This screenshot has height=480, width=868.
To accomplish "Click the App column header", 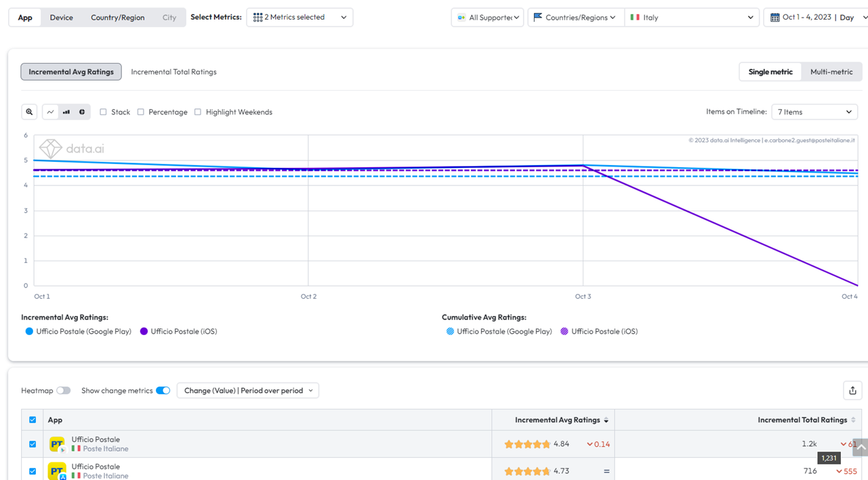I will (55, 420).
